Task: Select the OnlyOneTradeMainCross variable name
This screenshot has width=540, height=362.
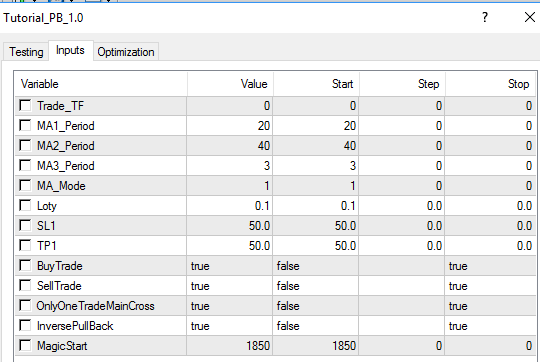Action: pyautogui.click(x=95, y=306)
